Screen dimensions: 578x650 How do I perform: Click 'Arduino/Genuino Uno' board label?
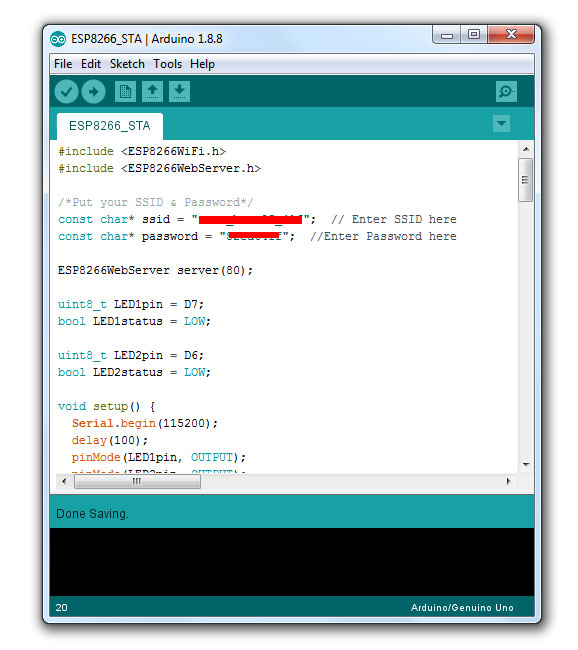462,608
